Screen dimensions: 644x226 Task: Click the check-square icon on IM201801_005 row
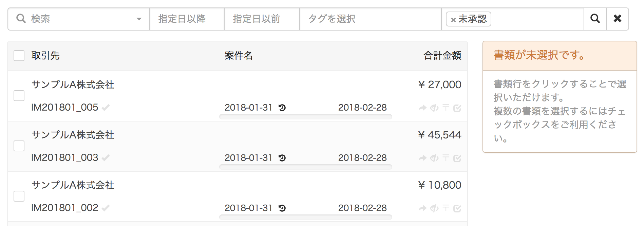click(x=457, y=108)
